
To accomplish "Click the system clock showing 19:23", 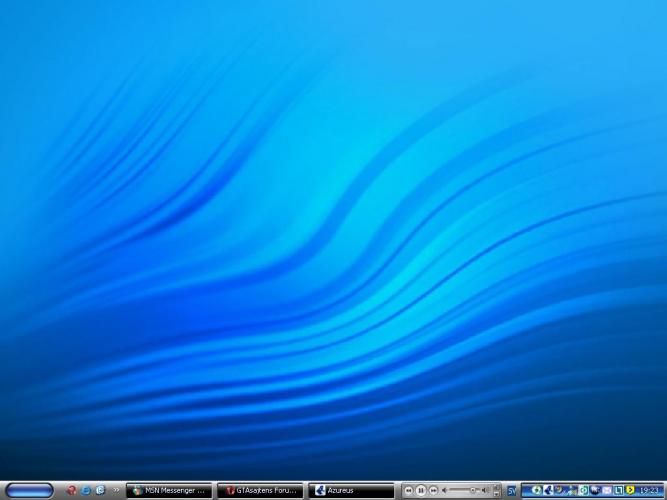I will point(649,490).
